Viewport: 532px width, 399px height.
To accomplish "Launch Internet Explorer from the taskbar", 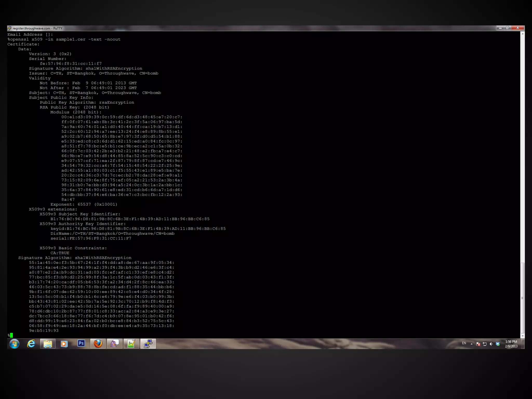I will [x=31, y=344].
